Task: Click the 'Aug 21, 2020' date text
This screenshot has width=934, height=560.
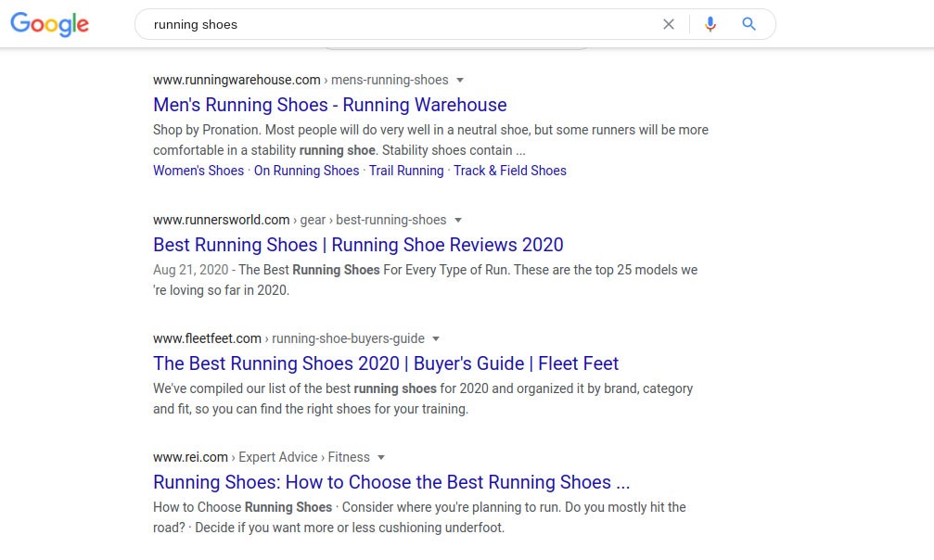Action: coord(191,270)
